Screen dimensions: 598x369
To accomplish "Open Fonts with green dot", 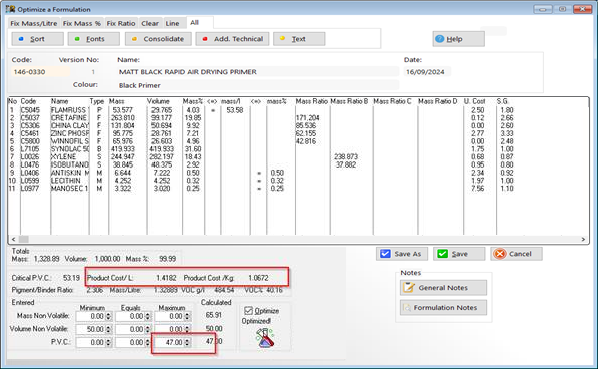I will coord(93,39).
